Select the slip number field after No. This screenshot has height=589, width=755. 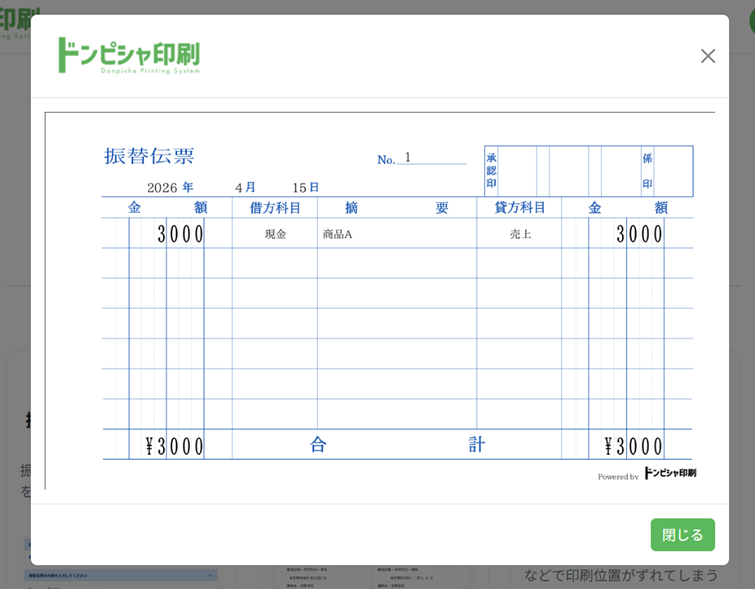click(431, 158)
